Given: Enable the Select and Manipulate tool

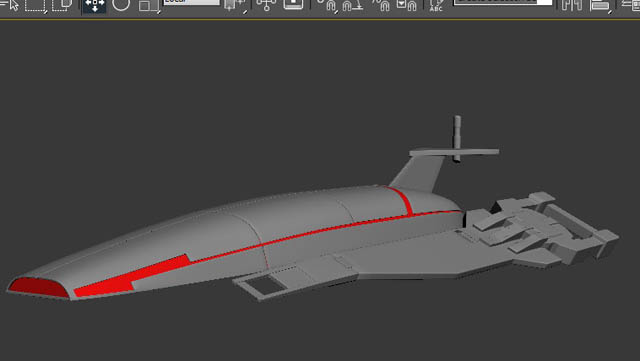Looking at the screenshot, I should [266, 5].
